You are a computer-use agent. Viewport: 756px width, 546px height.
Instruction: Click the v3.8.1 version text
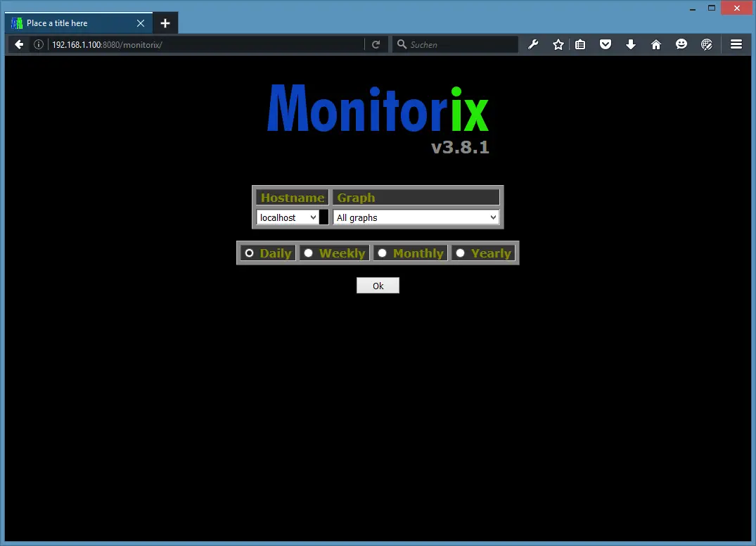coord(460,147)
